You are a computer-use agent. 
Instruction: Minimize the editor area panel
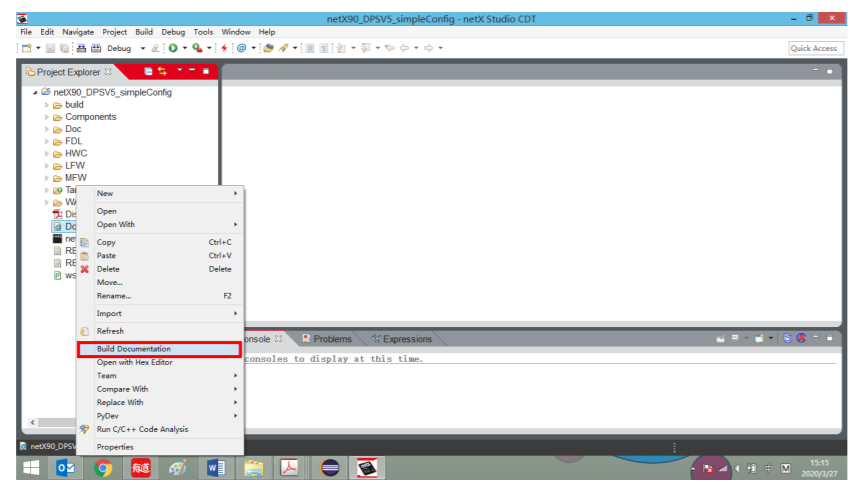click(x=816, y=70)
